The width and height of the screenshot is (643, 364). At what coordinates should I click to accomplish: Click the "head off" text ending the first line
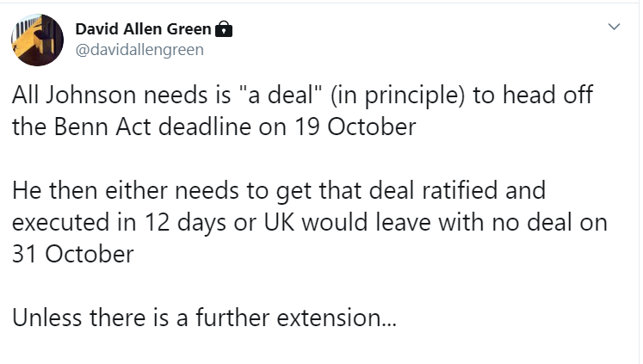pos(547,96)
